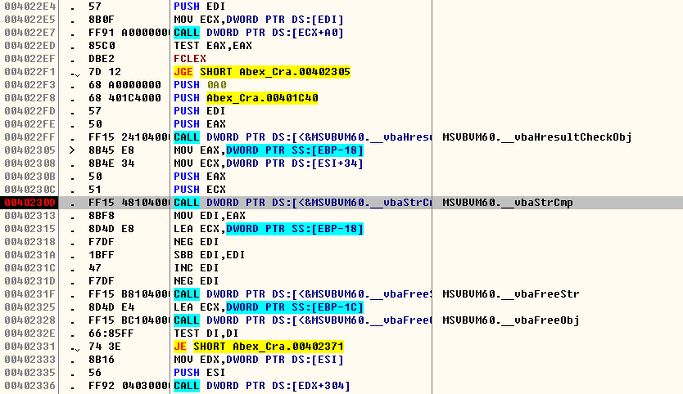Select the MOV EDX,DWORD PTR DS:[ESI] instruction
The height and width of the screenshot is (394, 683).
259,359
